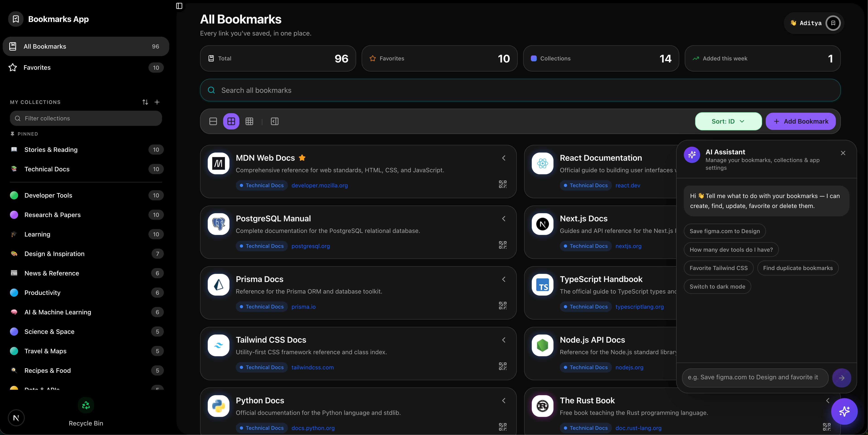Viewport: 868px width, 435px height.
Task: Click the sort collections arrows icon
Action: coord(145,102)
